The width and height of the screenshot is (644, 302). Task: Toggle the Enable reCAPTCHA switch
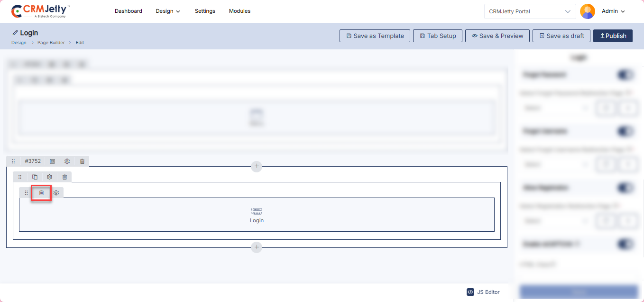[x=626, y=244]
